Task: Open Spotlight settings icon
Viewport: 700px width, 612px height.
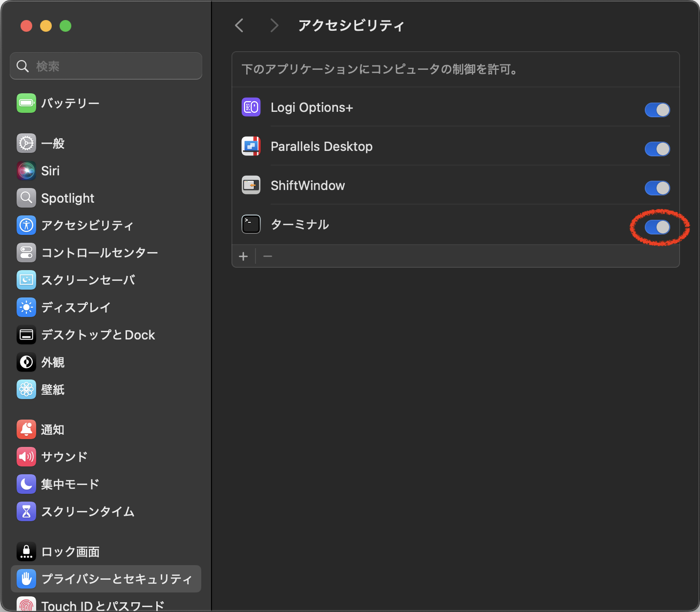Action: click(x=26, y=198)
